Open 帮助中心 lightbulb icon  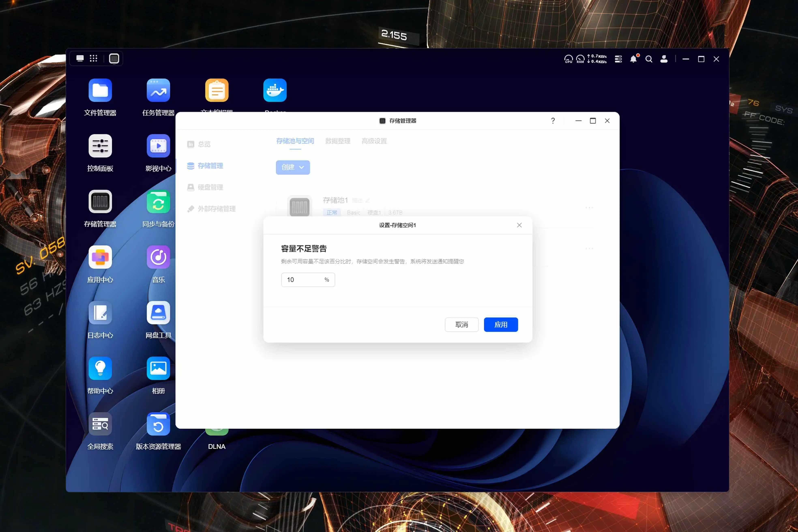point(100,368)
